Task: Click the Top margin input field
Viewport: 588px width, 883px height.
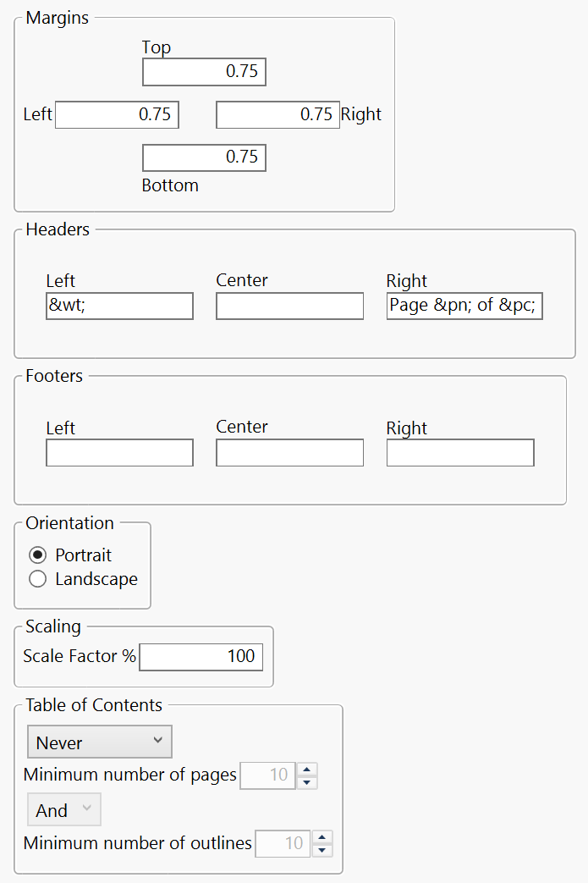Action: pos(204,72)
